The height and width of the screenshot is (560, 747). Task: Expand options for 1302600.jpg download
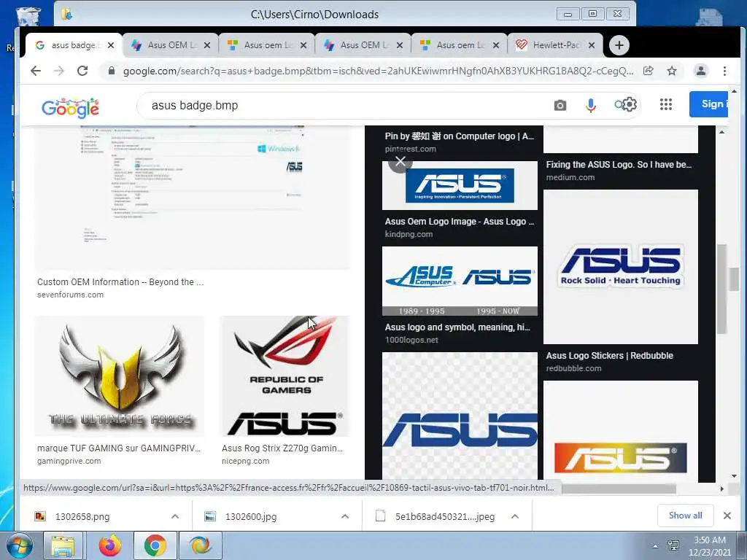coord(345,516)
